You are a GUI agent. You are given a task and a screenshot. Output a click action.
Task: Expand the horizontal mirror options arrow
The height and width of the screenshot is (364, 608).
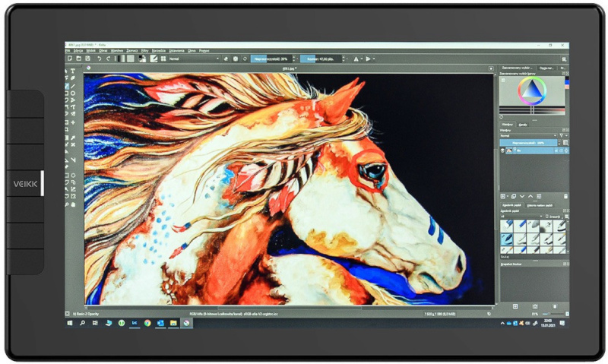pos(362,59)
